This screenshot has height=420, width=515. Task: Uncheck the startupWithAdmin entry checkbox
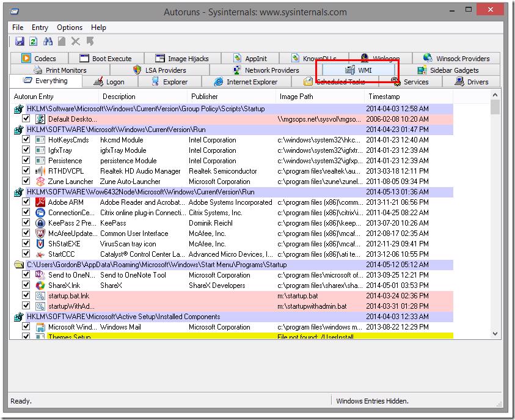coord(26,306)
